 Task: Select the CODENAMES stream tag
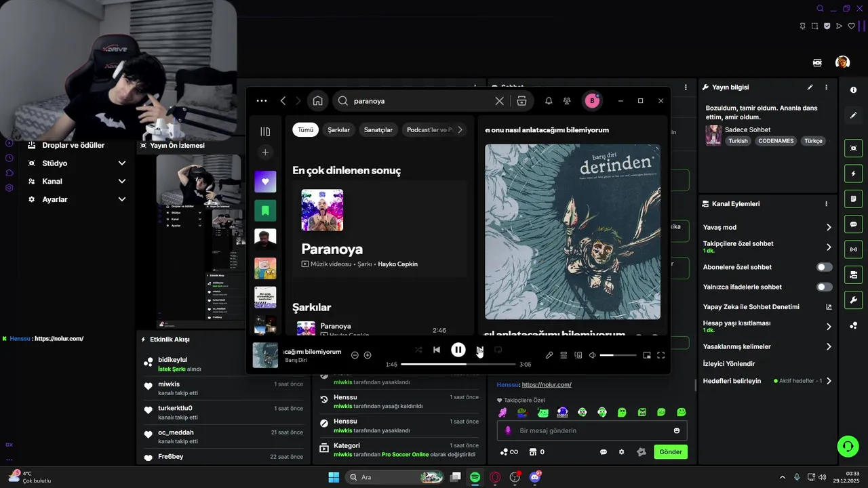pos(776,141)
